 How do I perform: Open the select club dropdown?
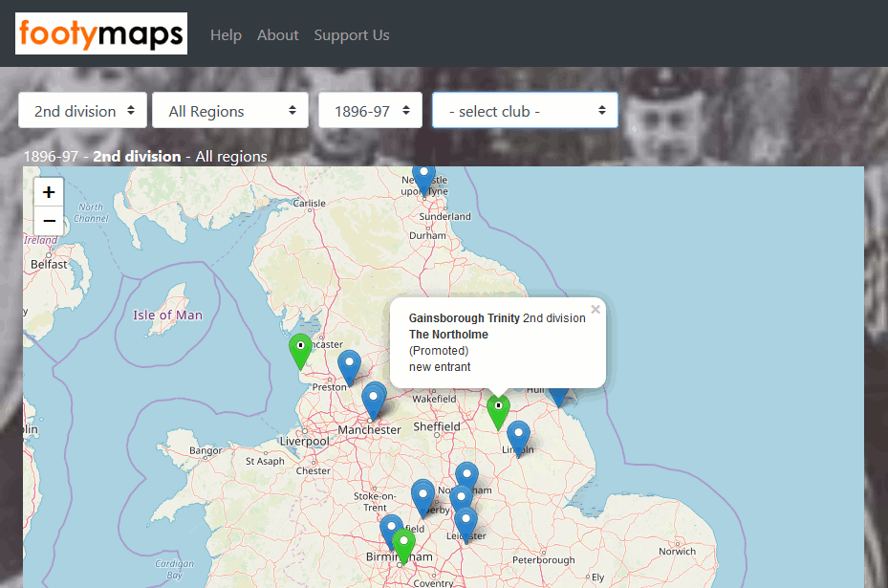525,111
